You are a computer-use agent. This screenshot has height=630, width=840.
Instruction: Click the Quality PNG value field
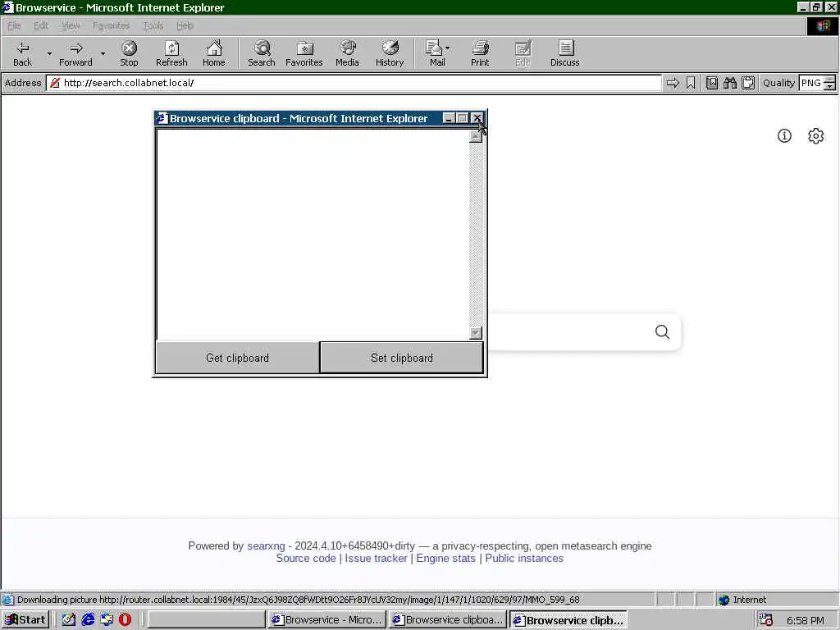click(x=811, y=83)
